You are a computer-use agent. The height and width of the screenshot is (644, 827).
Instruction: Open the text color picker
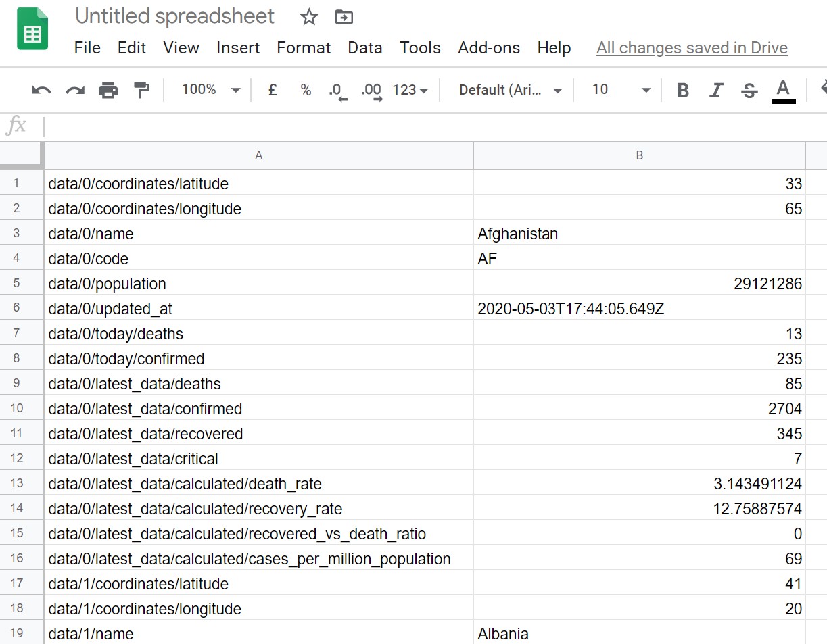click(783, 90)
